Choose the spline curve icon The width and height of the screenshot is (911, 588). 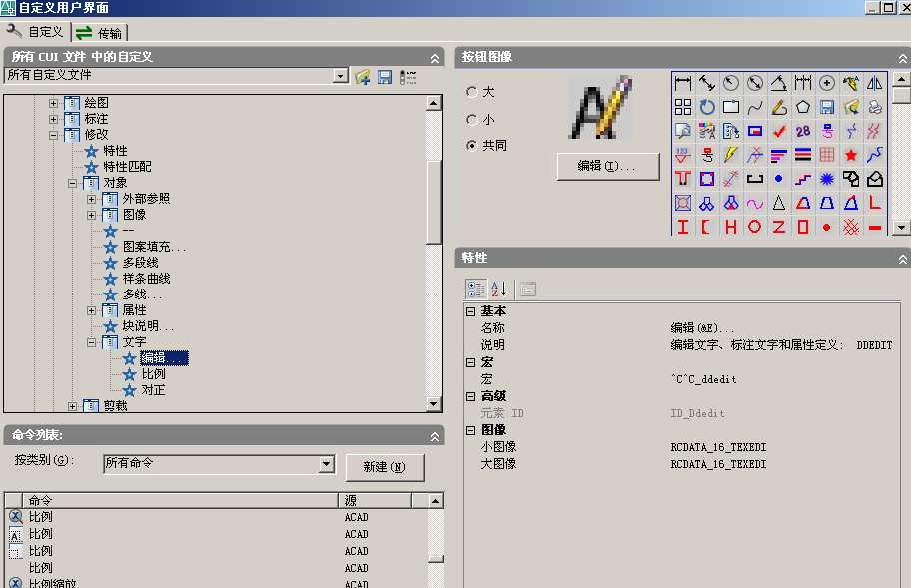pyautogui.click(x=755, y=107)
